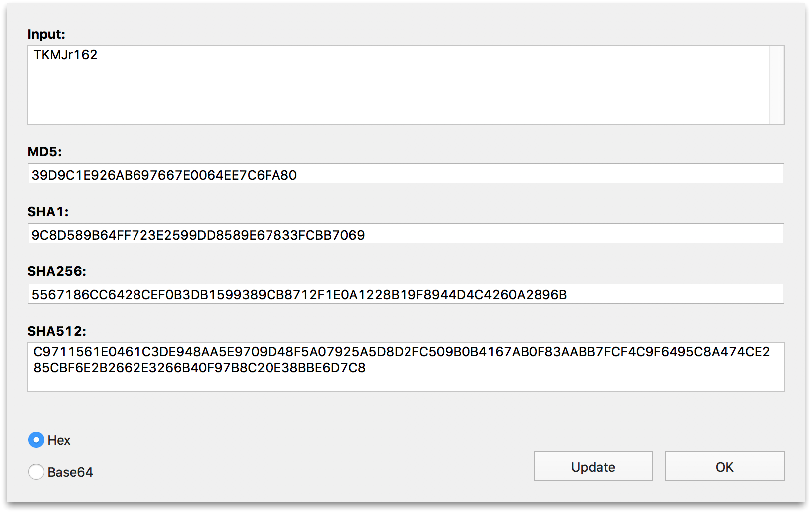Click the Hex option label
Viewport: 812px width, 513px height.
pyautogui.click(x=59, y=440)
